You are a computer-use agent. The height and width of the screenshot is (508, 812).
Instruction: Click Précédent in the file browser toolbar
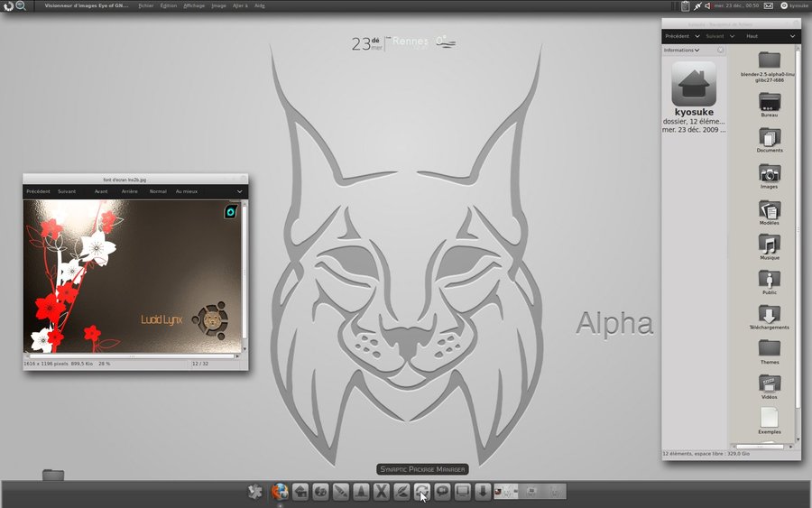(677, 36)
